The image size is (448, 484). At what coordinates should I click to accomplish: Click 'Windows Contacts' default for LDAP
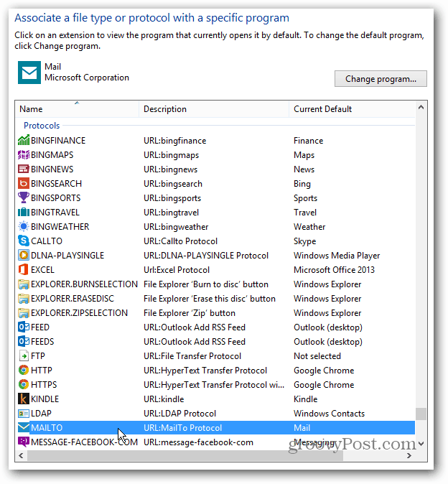[x=330, y=414]
